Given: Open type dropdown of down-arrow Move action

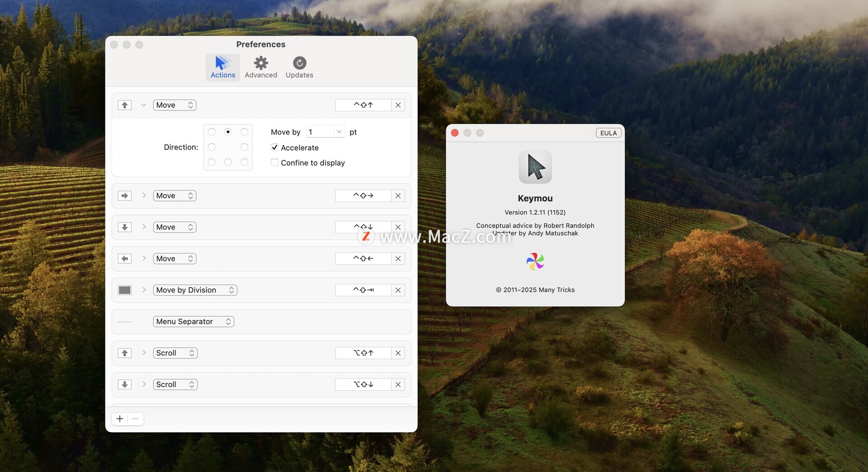Looking at the screenshot, I should click(x=175, y=227).
